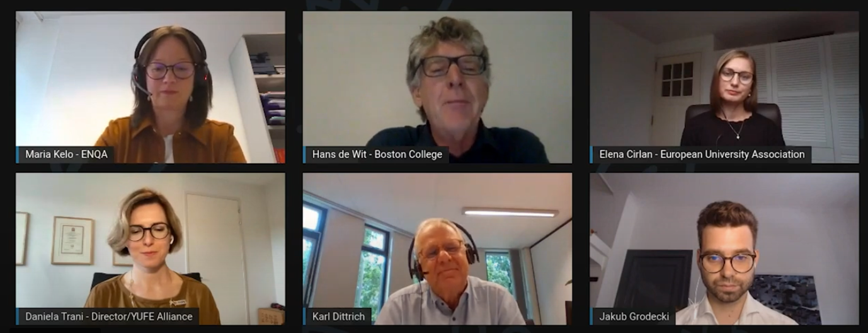
Task: Click the dark painting in Jakub Grodecki's video
Action: [785, 298]
